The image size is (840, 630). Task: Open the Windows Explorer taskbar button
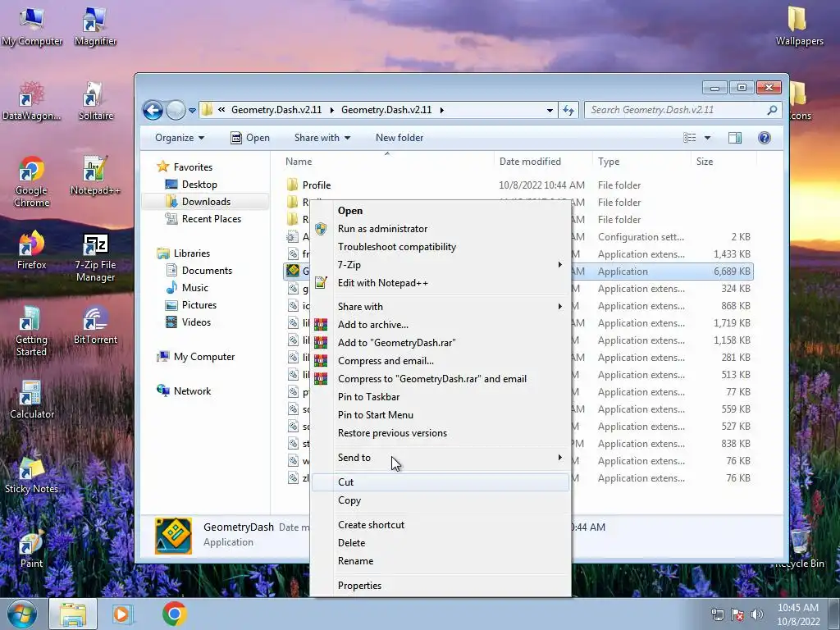pos(73,614)
